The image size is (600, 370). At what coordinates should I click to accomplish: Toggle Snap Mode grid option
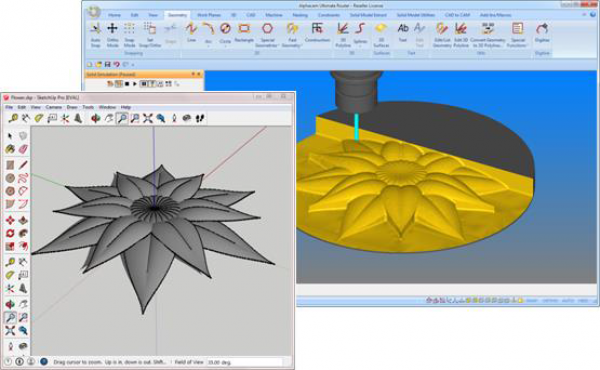(x=129, y=35)
